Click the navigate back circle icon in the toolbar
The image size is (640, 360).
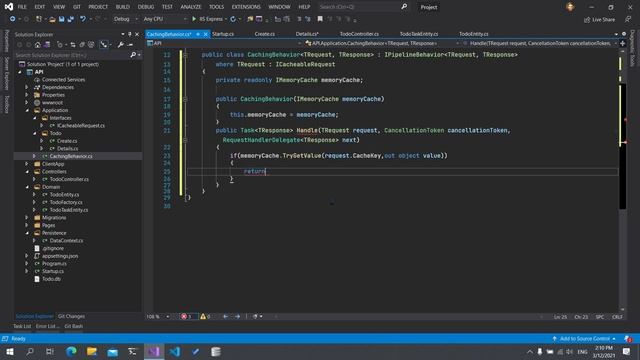pos(13,19)
